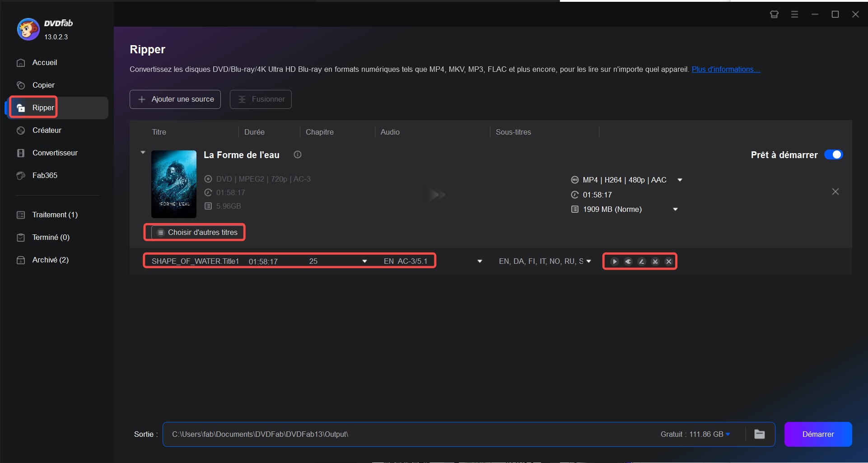Remove Title1 with the round X icon
This screenshot has width=868, height=463.
click(x=669, y=262)
